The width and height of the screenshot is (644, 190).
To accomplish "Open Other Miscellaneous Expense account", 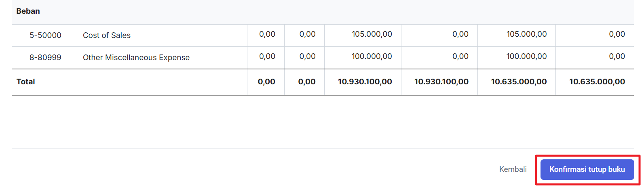I will [136, 57].
